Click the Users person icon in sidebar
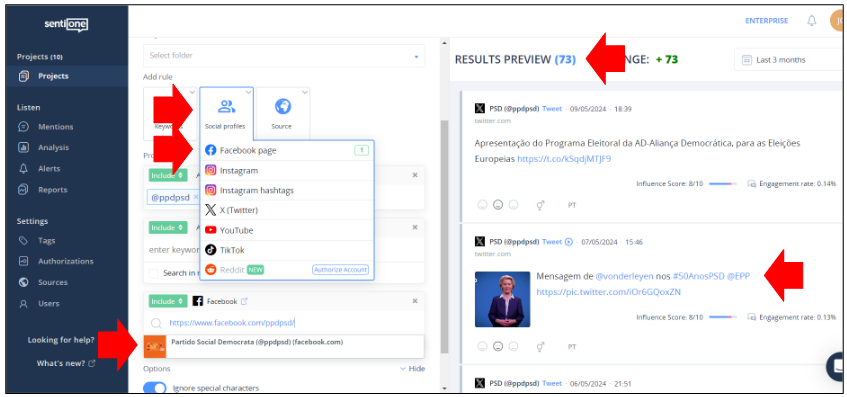 click(x=23, y=304)
